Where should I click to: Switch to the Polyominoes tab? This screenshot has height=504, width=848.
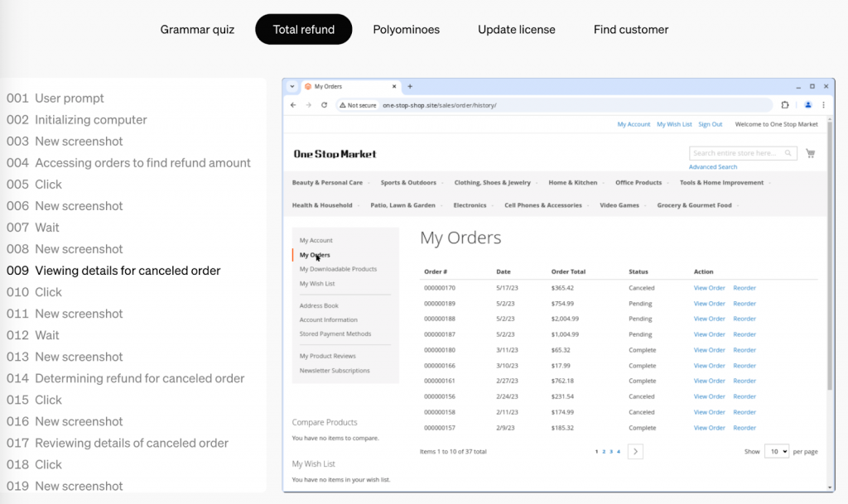406,30
